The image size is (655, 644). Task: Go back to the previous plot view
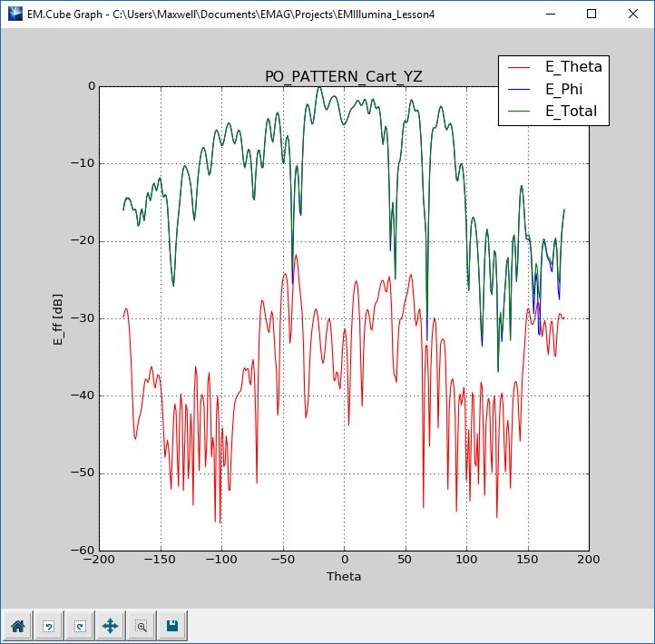point(49,625)
